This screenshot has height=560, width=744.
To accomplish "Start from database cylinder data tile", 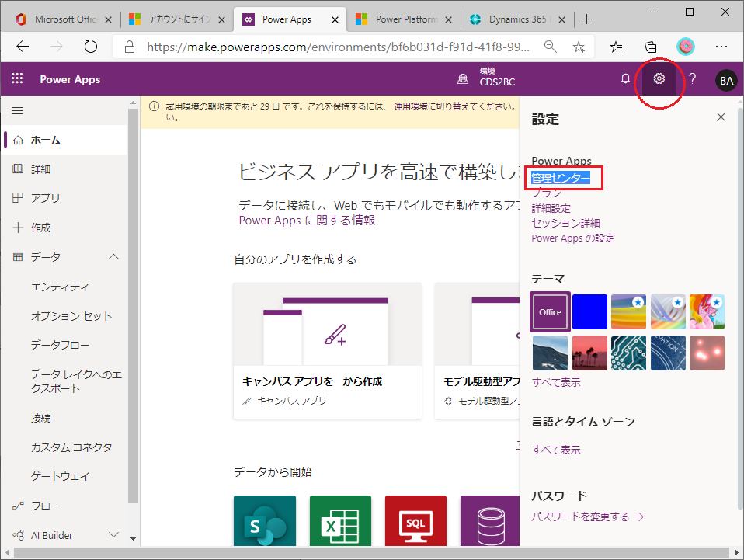I will click(x=490, y=520).
